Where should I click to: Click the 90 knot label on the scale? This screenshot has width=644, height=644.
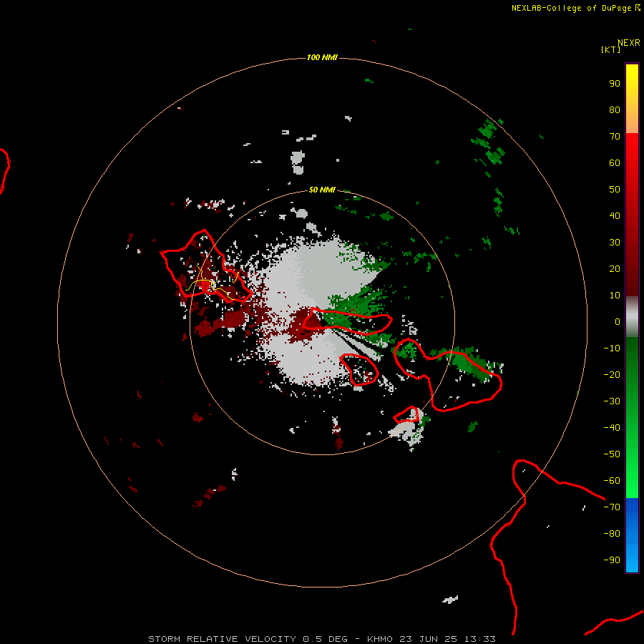point(615,84)
